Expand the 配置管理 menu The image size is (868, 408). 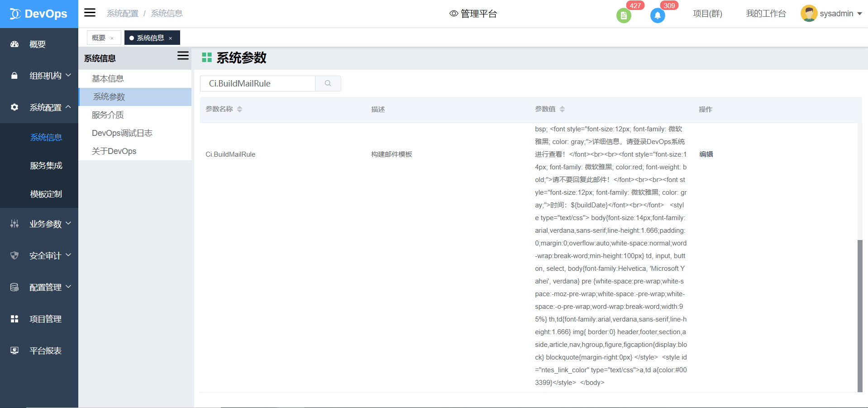pos(39,287)
